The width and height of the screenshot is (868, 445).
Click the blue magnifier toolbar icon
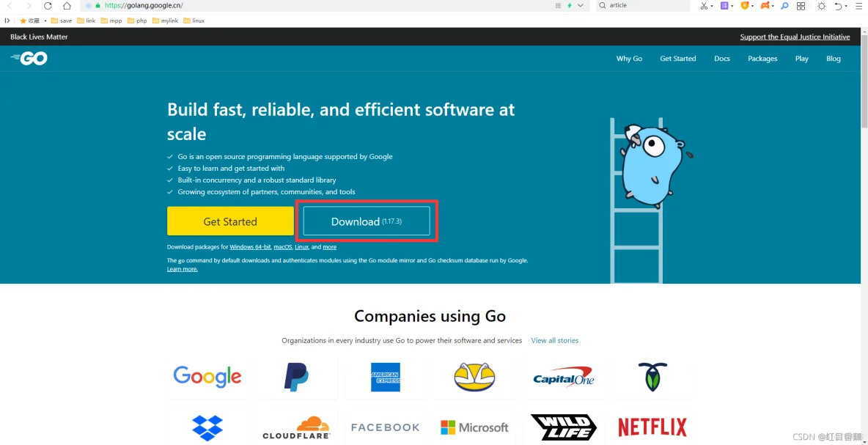(784, 6)
